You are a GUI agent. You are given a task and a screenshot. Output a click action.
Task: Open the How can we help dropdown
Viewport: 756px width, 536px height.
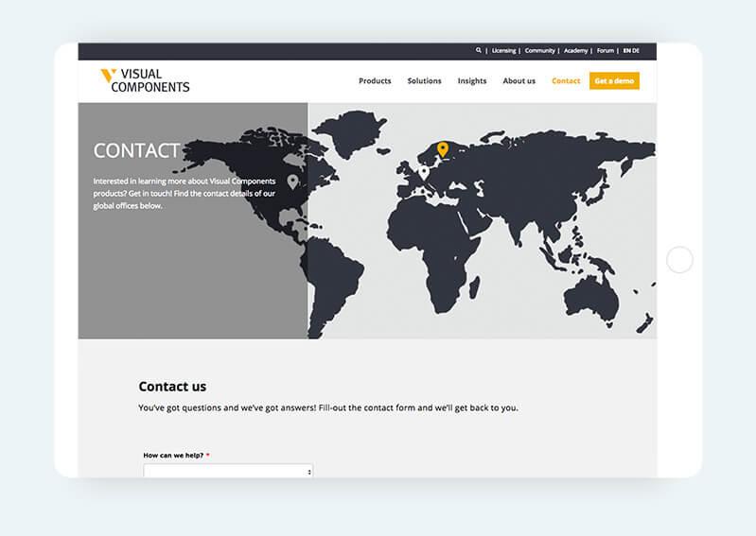tap(228, 471)
